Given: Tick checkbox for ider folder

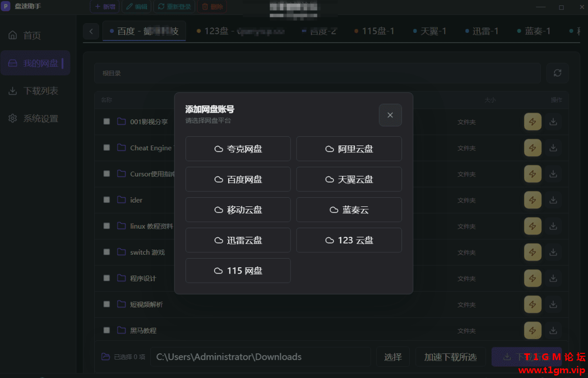Looking at the screenshot, I should click(x=107, y=200).
